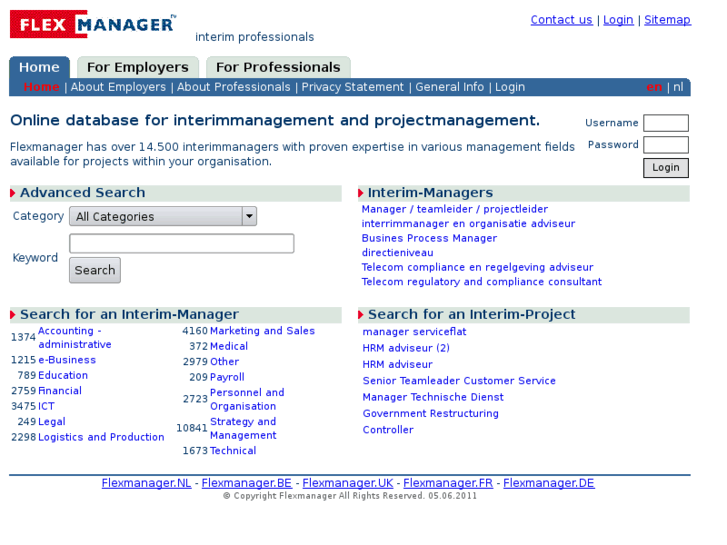Open the Sitemap link
Image resolution: width=727 pixels, height=545 pixels.
[x=667, y=20]
